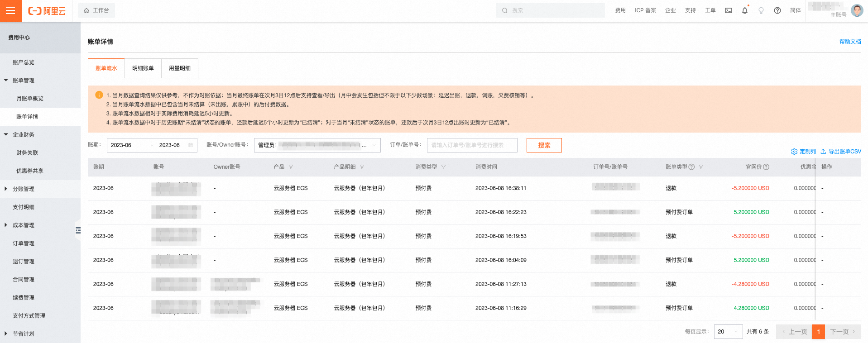The width and height of the screenshot is (868, 343).
Task: Go to 上一页 previous page
Action: pos(794,332)
